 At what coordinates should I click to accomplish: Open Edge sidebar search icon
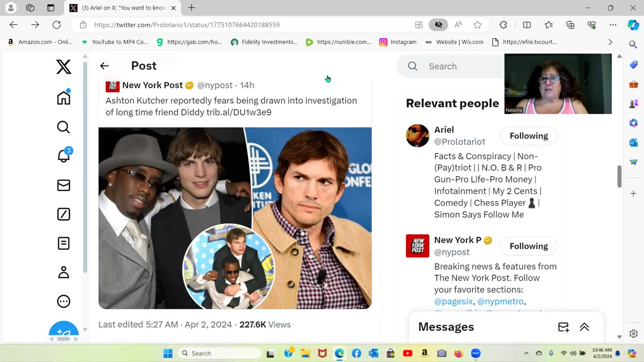point(633,45)
